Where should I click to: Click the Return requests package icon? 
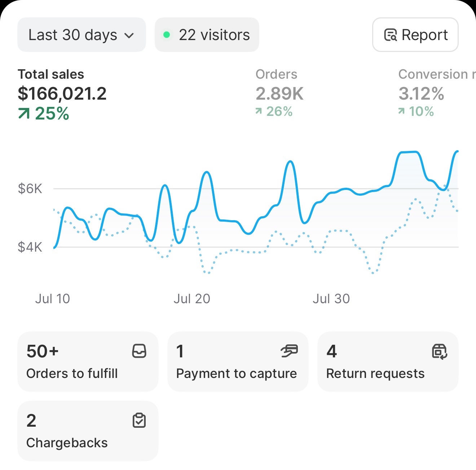[439, 351]
